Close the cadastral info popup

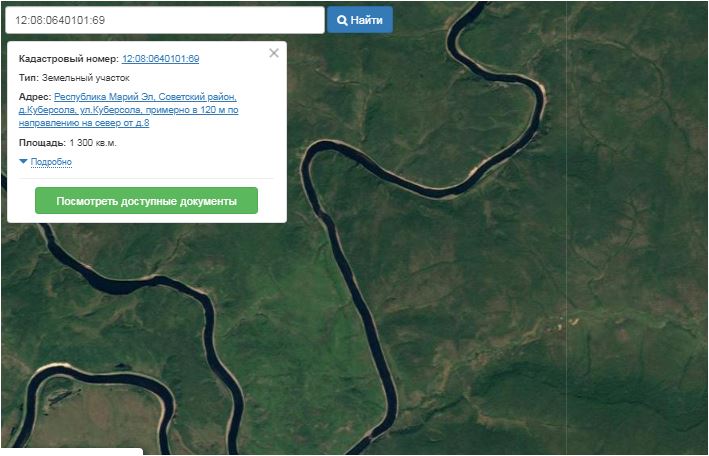click(274, 53)
